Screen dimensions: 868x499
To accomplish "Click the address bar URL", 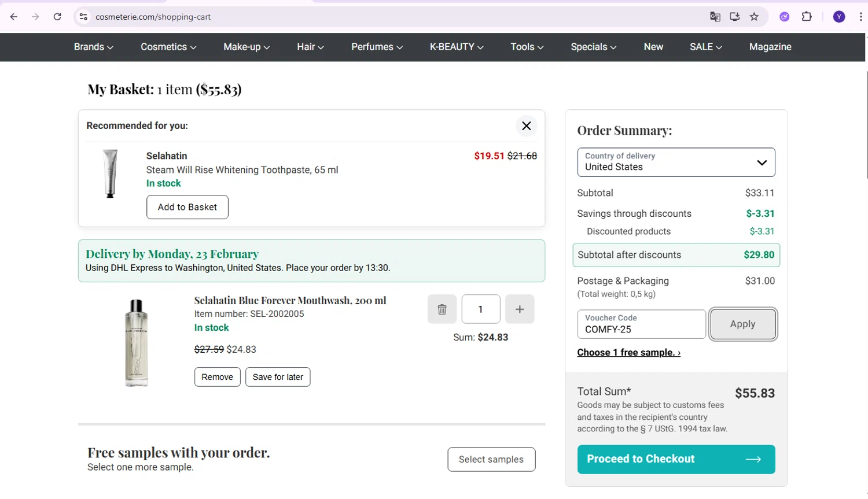I will click(153, 17).
